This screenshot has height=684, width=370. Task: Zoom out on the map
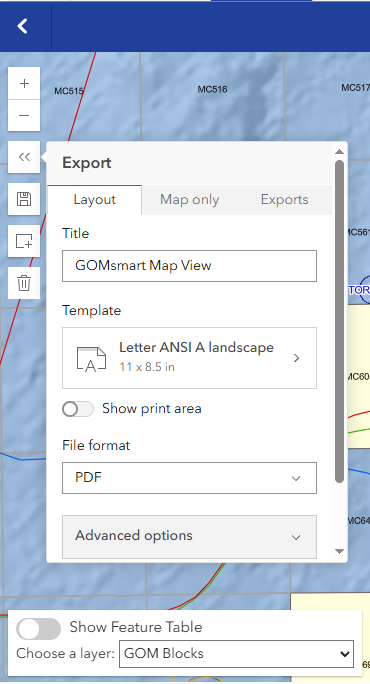coord(24,116)
